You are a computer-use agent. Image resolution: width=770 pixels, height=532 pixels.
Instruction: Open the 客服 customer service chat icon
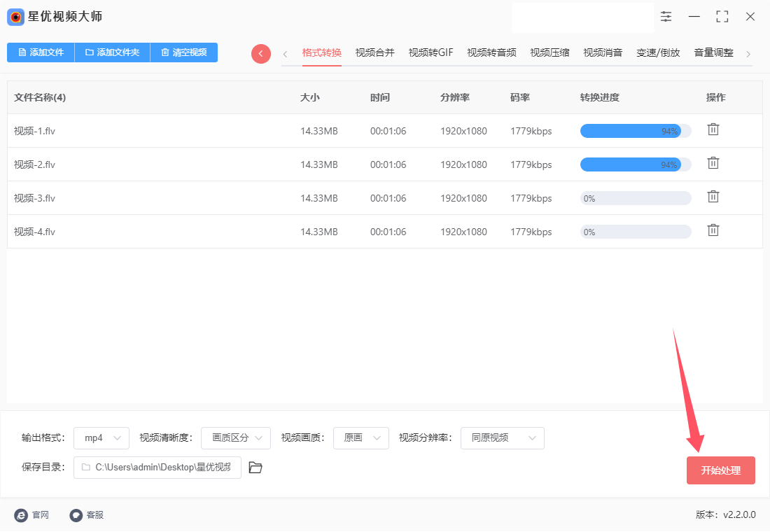click(76, 514)
